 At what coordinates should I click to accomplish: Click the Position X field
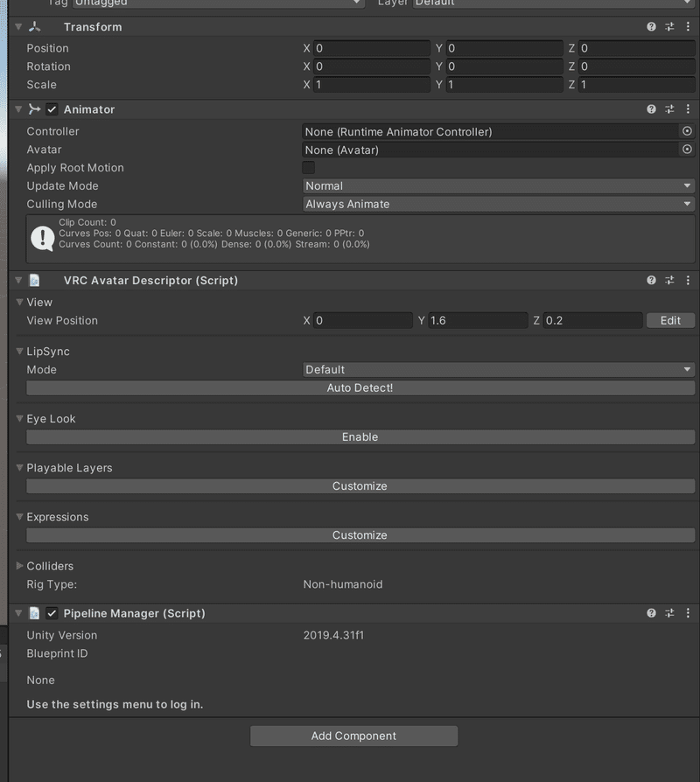point(372,48)
